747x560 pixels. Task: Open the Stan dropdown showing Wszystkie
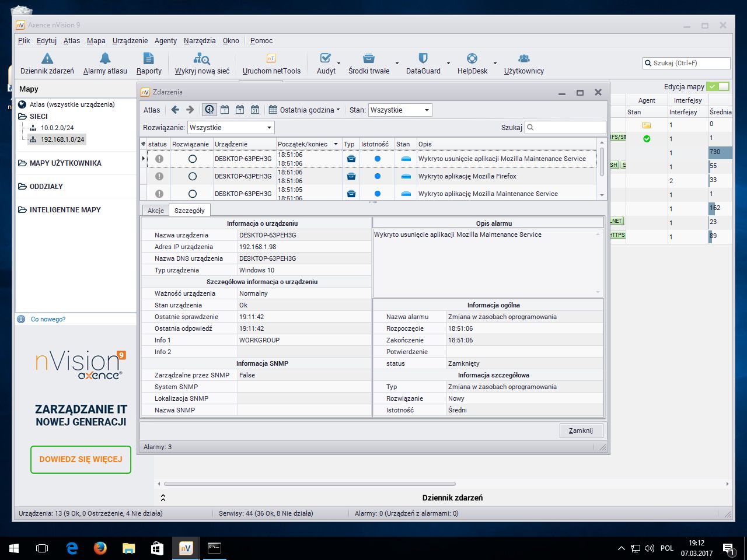[400, 110]
